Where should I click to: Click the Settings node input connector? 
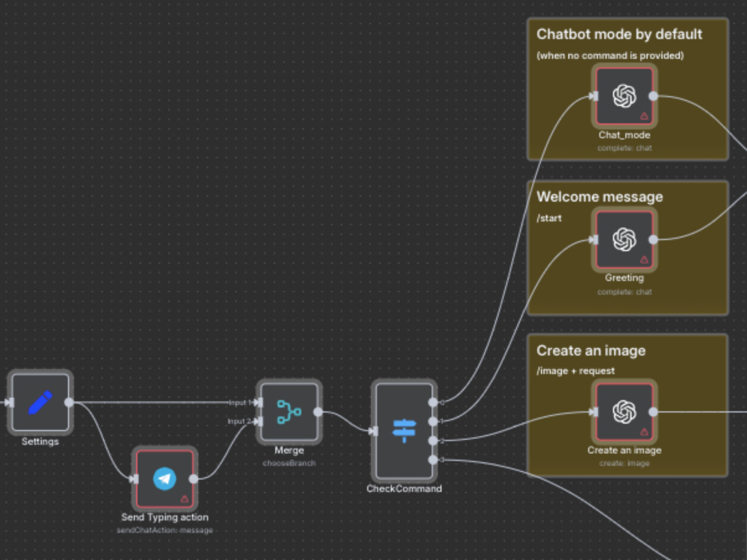click(10, 402)
